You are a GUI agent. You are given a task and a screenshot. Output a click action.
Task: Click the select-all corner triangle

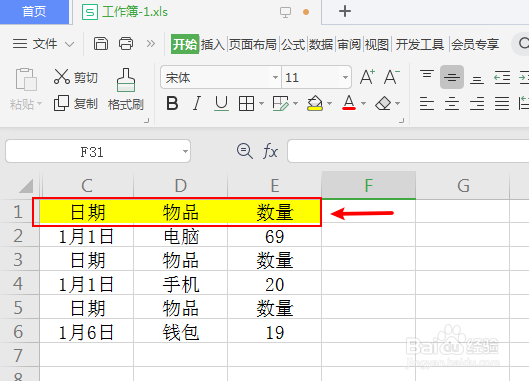[x=26, y=186]
